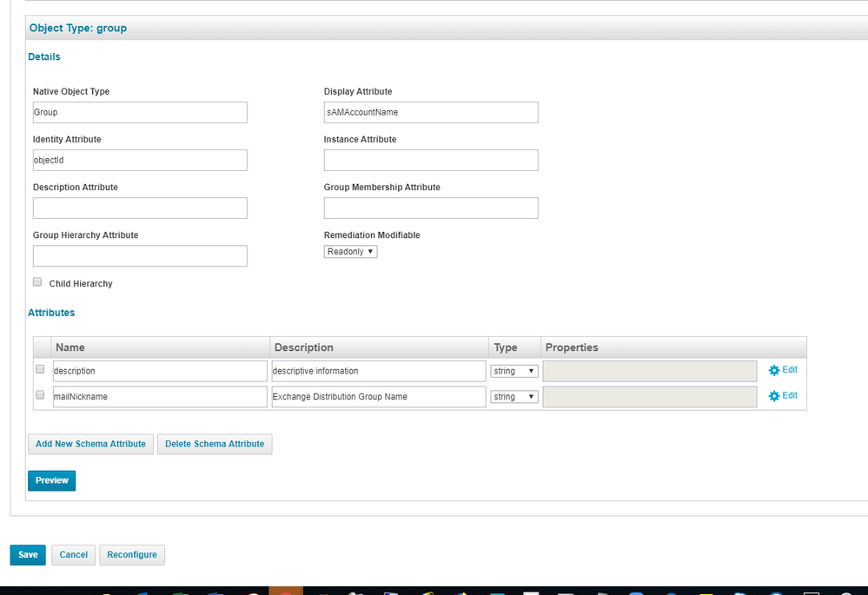Click the Group Hierarchy Attribute input
868x595 pixels.
140,256
